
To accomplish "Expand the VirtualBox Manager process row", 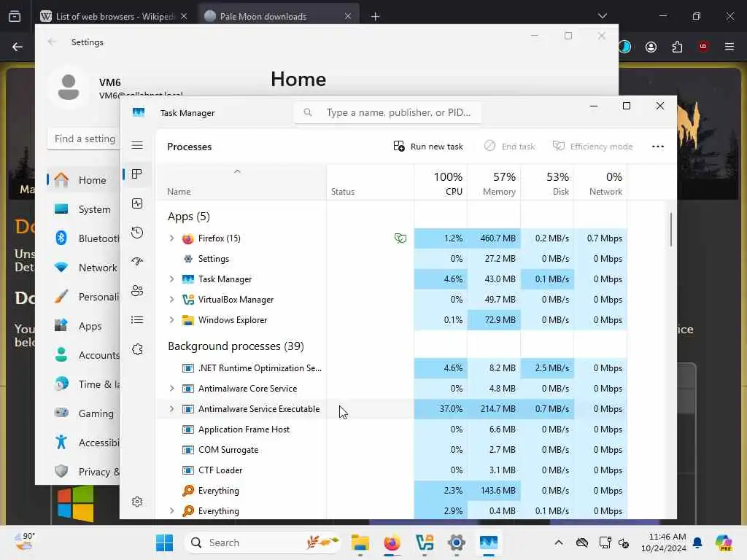I will point(171,300).
